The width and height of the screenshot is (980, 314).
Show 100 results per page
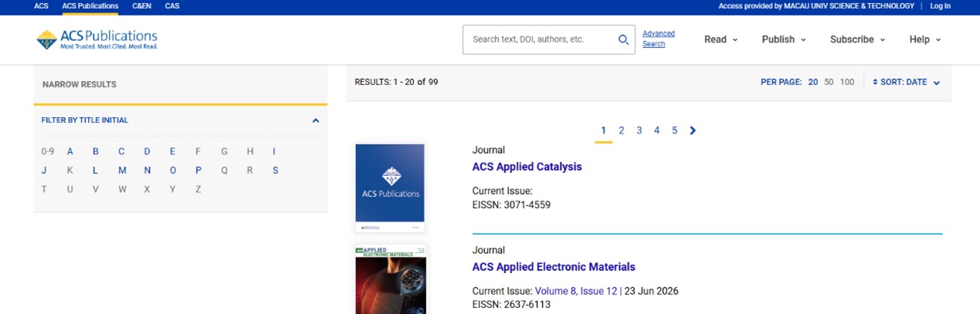pyautogui.click(x=847, y=83)
